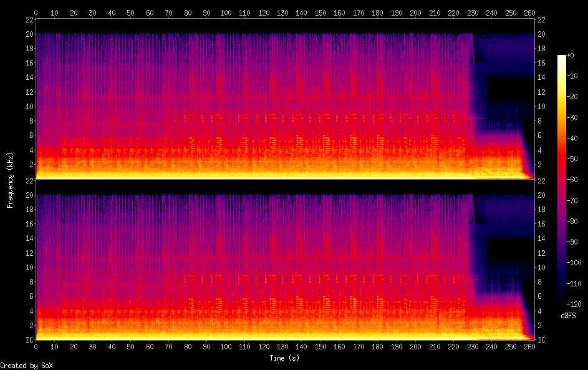Select the 260 second tick on top time axis
Viewport: 588px width, 370px height.
pos(529,12)
